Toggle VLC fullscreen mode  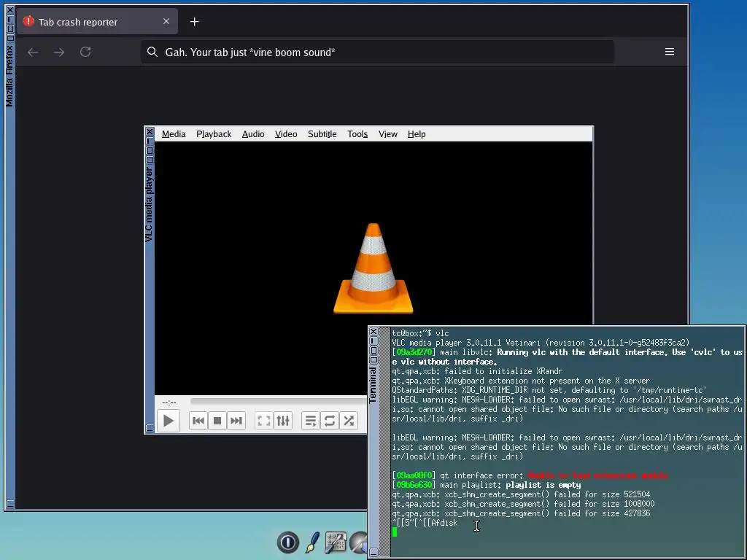click(264, 421)
